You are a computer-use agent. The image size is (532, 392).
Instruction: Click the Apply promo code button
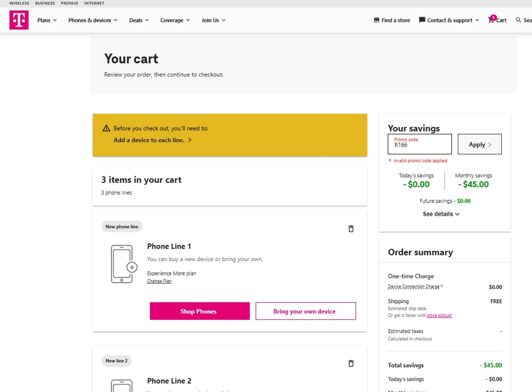coord(480,144)
